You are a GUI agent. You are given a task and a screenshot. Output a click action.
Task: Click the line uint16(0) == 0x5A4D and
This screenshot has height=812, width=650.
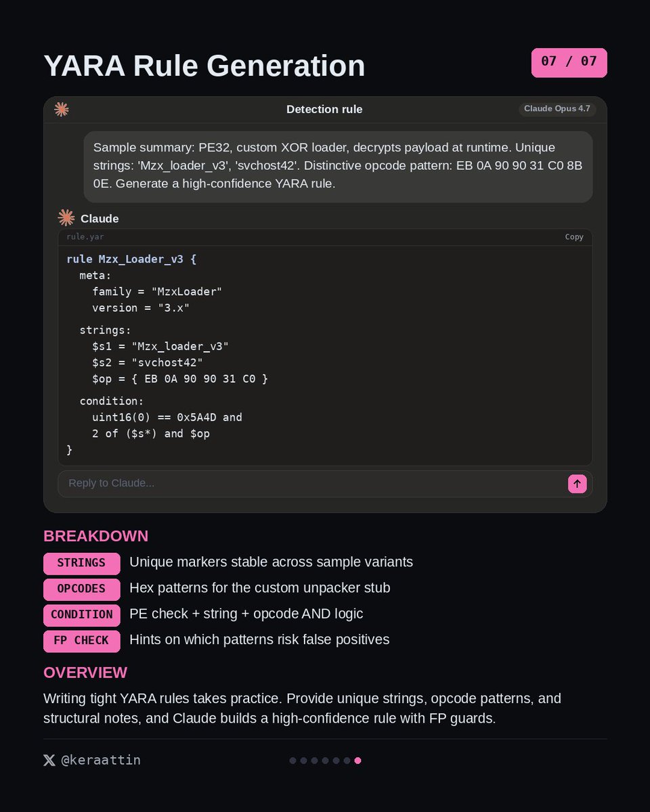point(167,418)
